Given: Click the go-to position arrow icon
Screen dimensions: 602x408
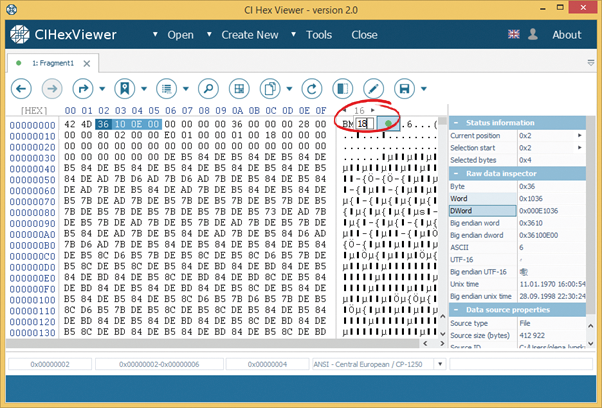Looking at the screenshot, I should point(83,89).
